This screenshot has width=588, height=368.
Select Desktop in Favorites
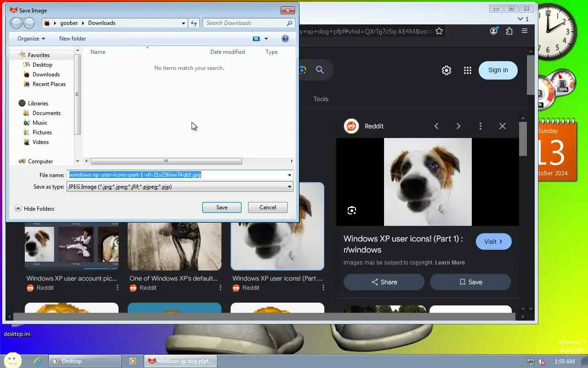click(42, 65)
